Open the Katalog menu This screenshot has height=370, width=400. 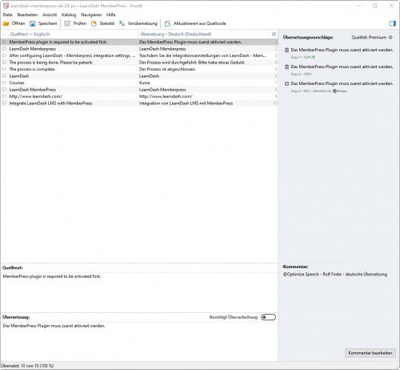coord(69,15)
